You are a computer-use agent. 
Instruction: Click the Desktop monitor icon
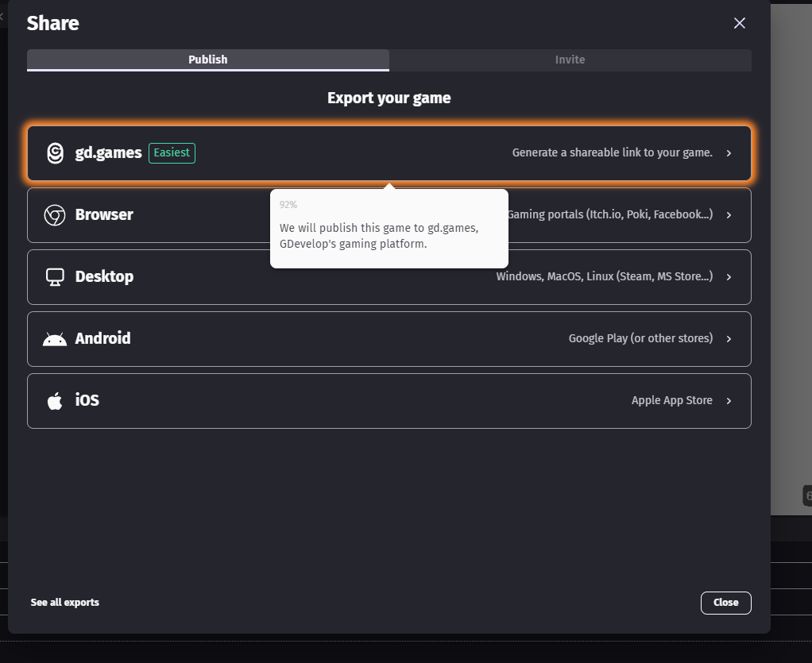coord(55,276)
